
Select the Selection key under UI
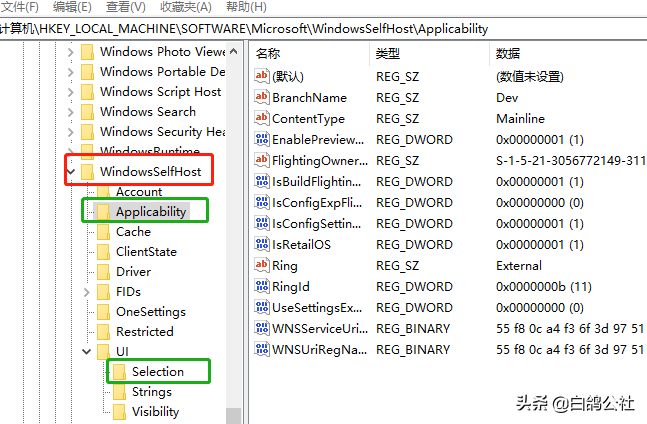(158, 372)
